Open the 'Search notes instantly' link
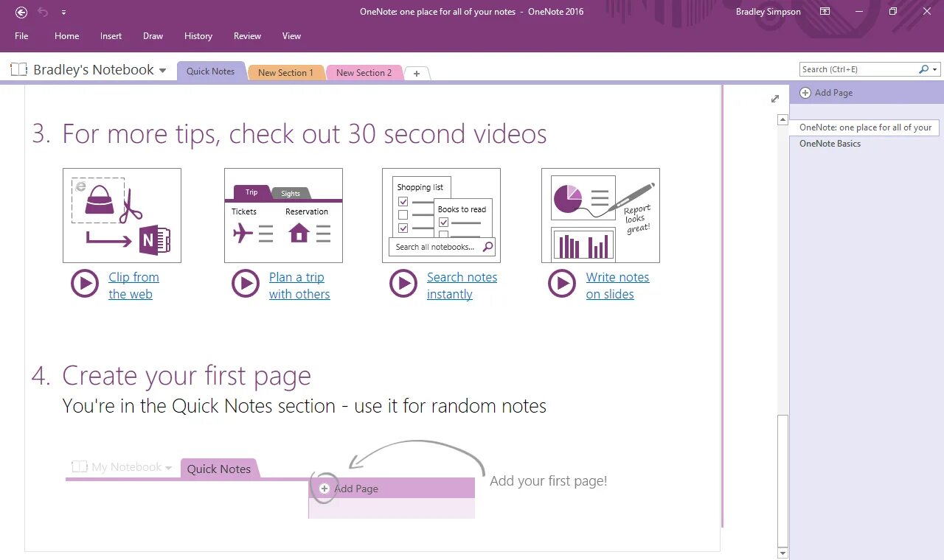The height and width of the screenshot is (560, 944). [462, 285]
